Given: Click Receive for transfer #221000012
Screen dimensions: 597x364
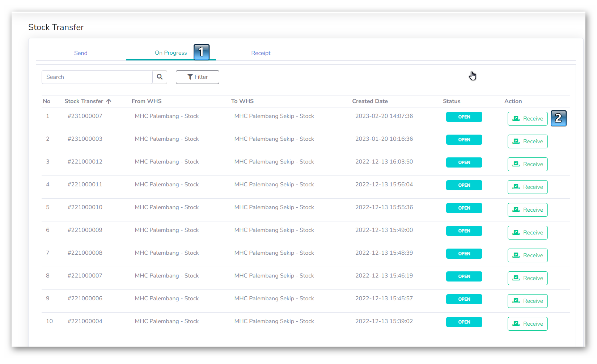Looking at the screenshot, I should pos(527,164).
